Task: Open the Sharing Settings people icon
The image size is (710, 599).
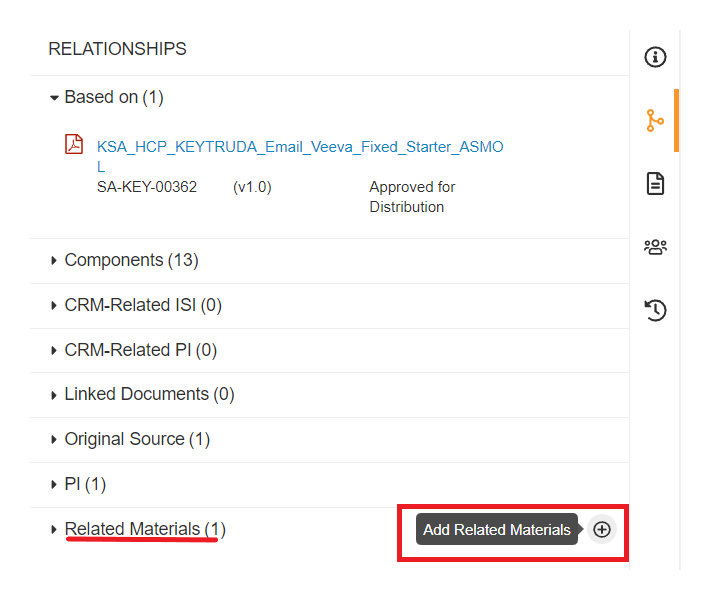Action: (x=655, y=247)
